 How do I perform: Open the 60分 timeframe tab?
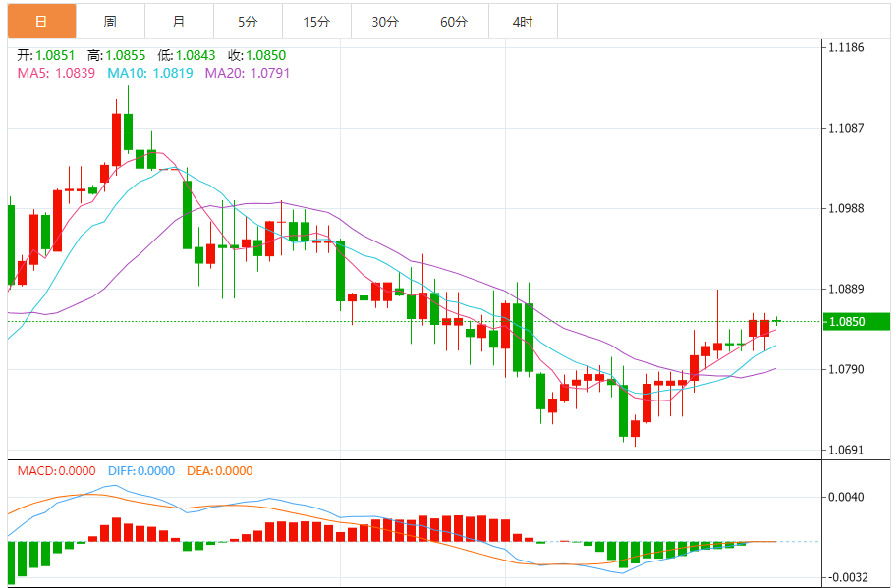point(454,22)
